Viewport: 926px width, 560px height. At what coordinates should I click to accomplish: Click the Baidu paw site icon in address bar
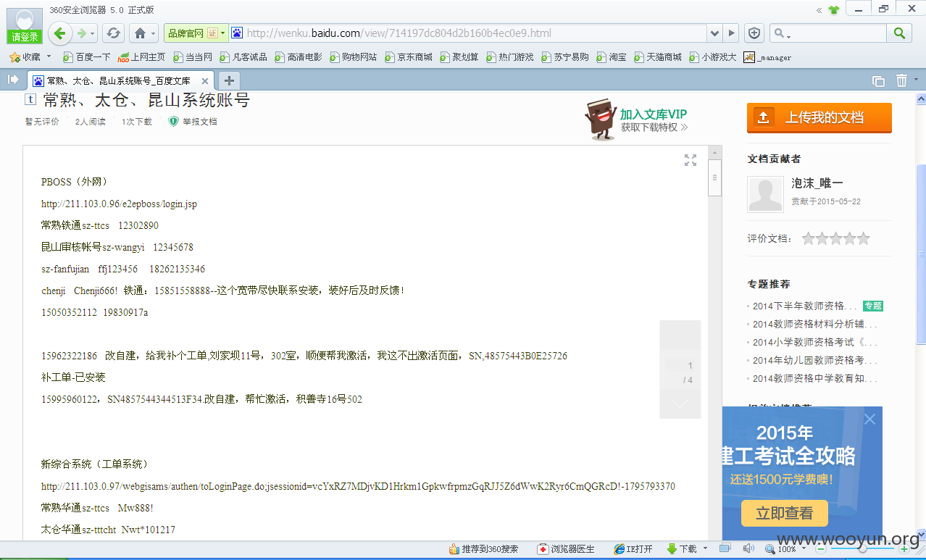[x=237, y=33]
